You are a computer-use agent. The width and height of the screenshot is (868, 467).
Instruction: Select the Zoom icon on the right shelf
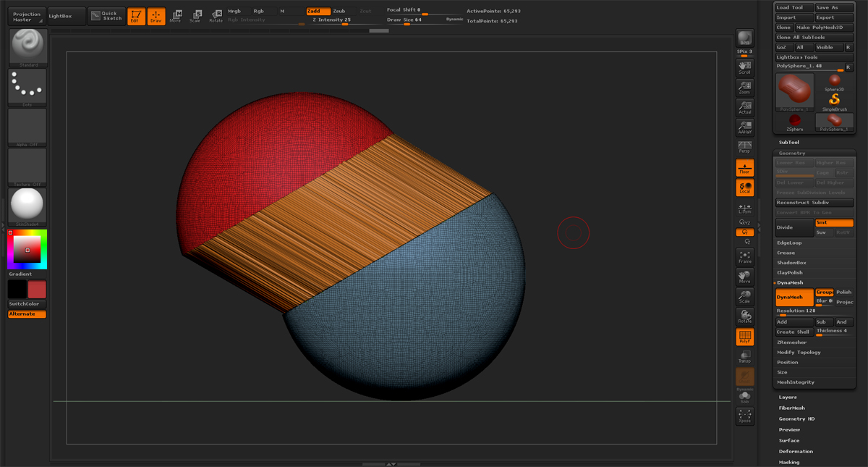744,88
